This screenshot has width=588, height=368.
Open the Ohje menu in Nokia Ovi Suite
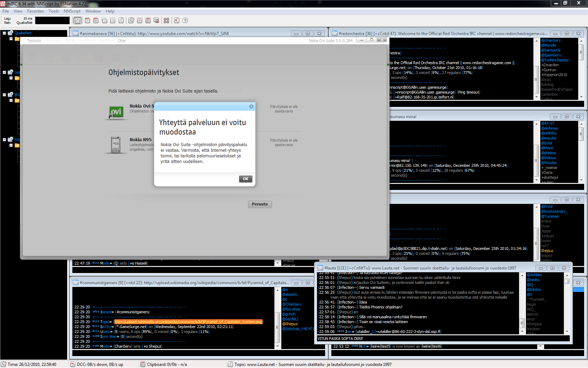[122, 41]
